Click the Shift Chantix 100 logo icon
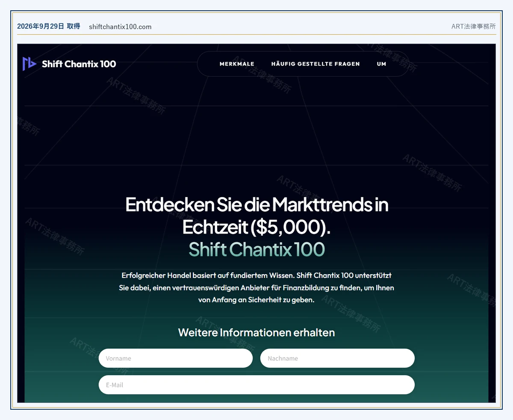Screen dimensions: 513x420 coord(29,64)
